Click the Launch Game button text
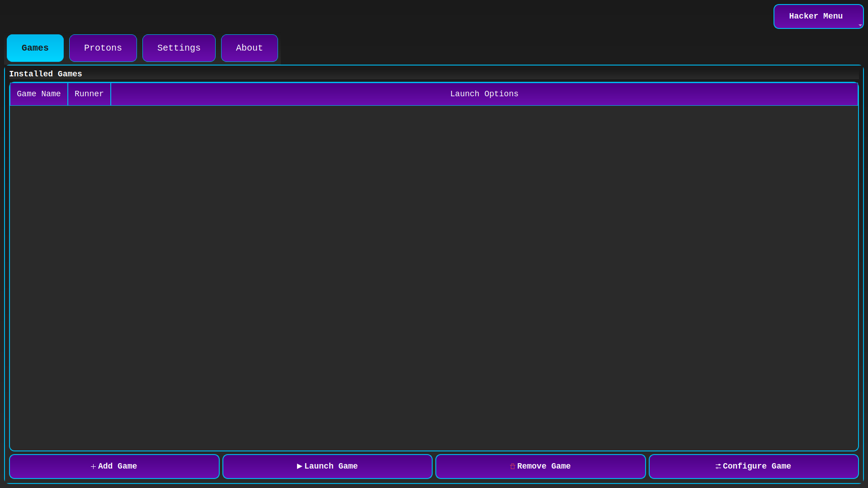This screenshot has height=488, width=868. [331, 466]
